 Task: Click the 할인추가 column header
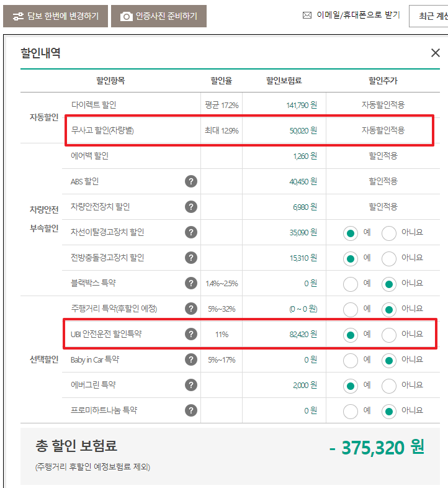(383, 81)
